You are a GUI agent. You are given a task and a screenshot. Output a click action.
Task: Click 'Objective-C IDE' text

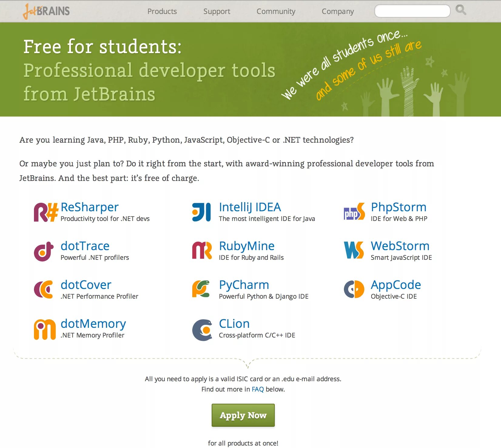(394, 296)
